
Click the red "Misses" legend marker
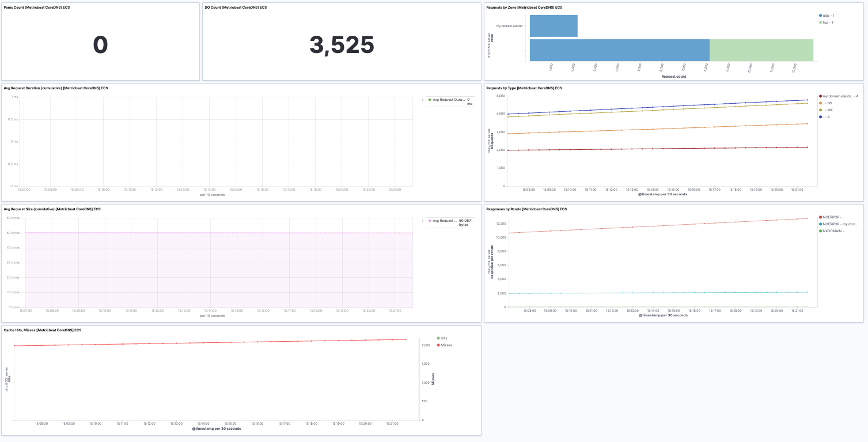point(438,345)
